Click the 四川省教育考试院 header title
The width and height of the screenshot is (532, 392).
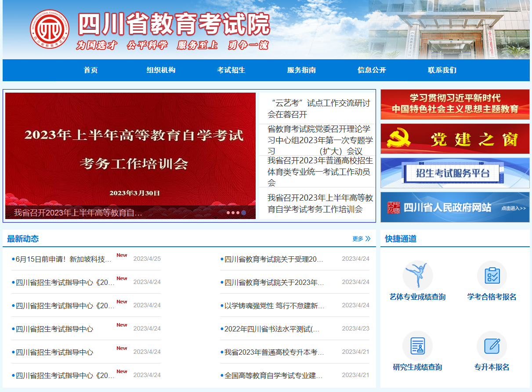coord(174,24)
